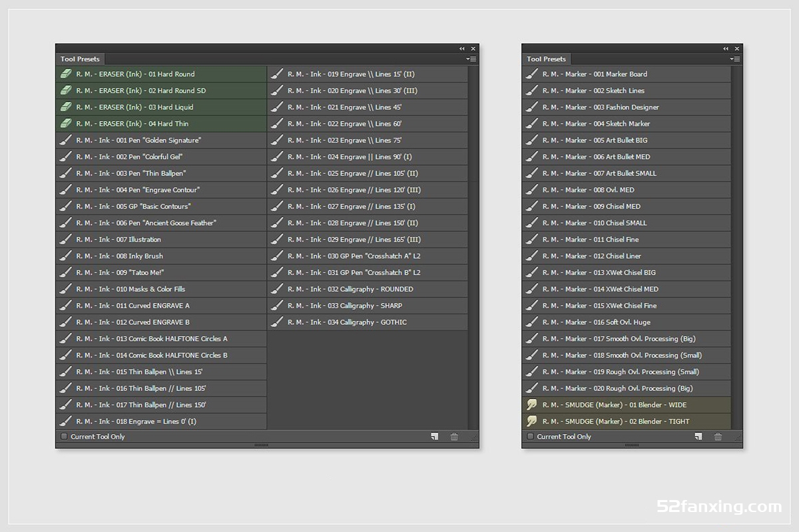Select Ink 027 Engrave Lines 135' (I)
Image resolution: width=799 pixels, height=532 pixels.
368,206
